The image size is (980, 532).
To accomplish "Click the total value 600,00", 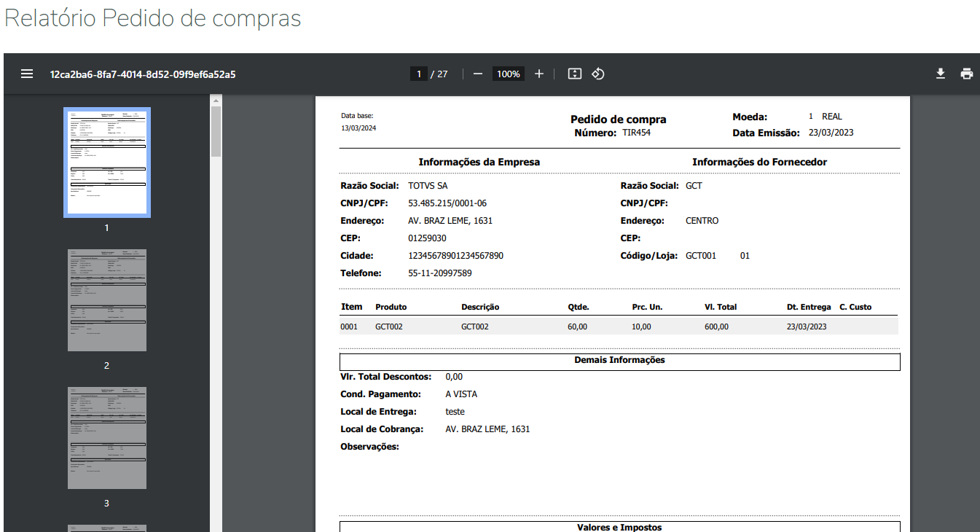I will pyautogui.click(x=716, y=326).
